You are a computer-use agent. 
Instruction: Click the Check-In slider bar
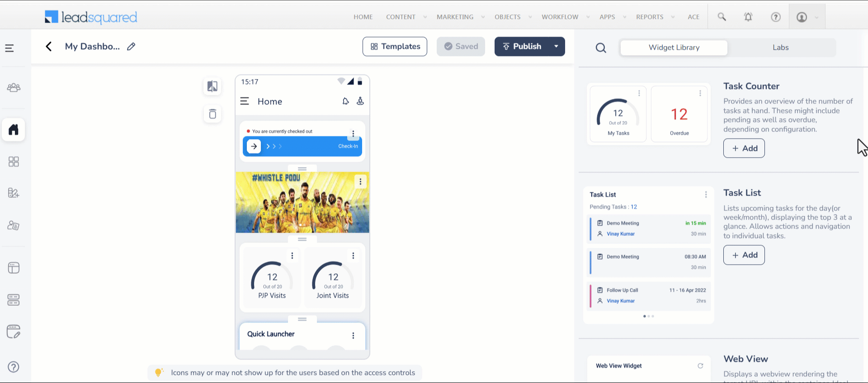[x=302, y=146]
